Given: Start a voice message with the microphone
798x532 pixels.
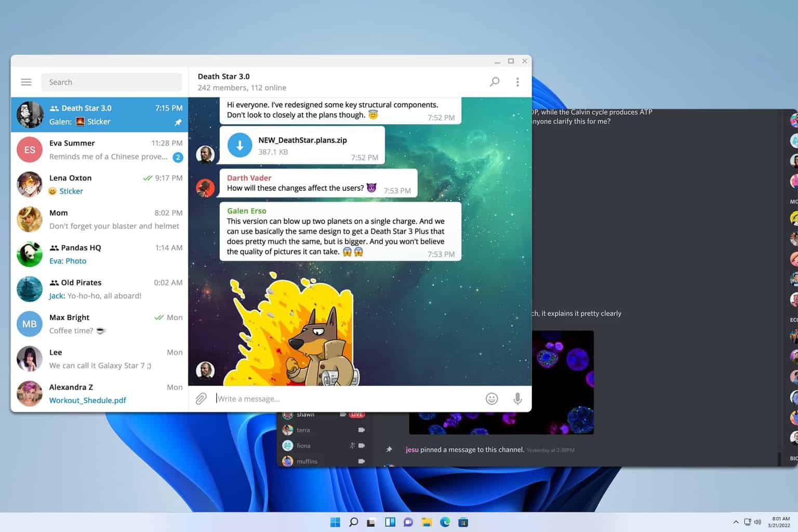Looking at the screenshot, I should pos(517,398).
